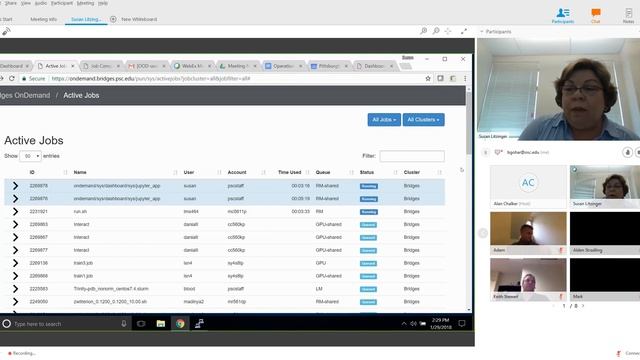Open the Audio menu
The height and width of the screenshot is (360, 640).
(41, 3)
